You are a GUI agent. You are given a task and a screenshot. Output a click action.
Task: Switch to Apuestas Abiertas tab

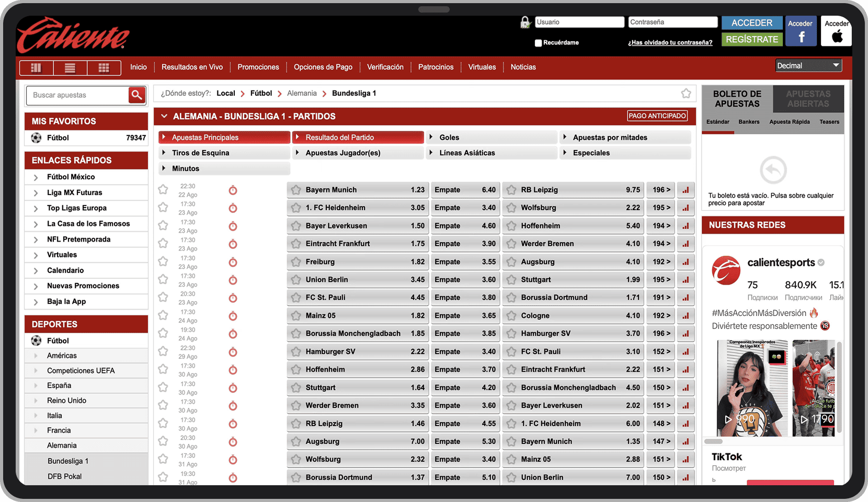(x=808, y=99)
